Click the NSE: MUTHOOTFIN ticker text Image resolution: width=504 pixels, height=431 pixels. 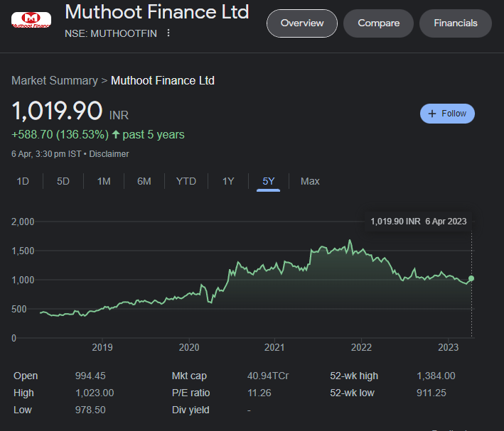(111, 33)
